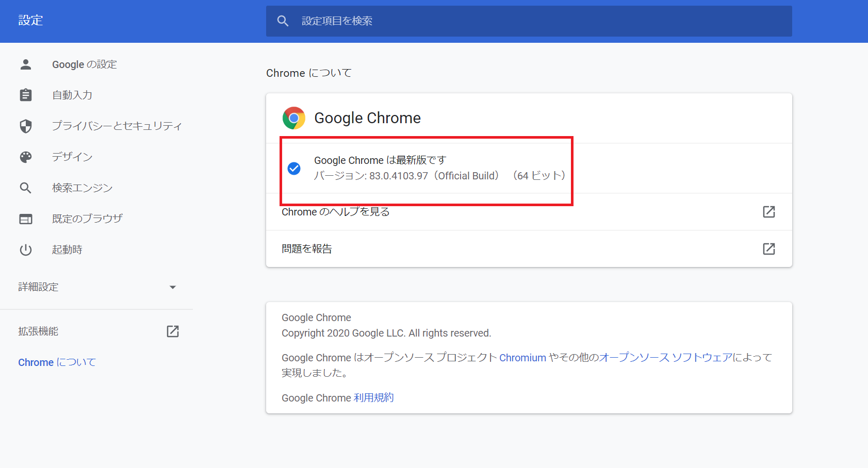Click external-link icon on 問題を報告 row
Viewport: 868px width, 468px height.
point(769,249)
